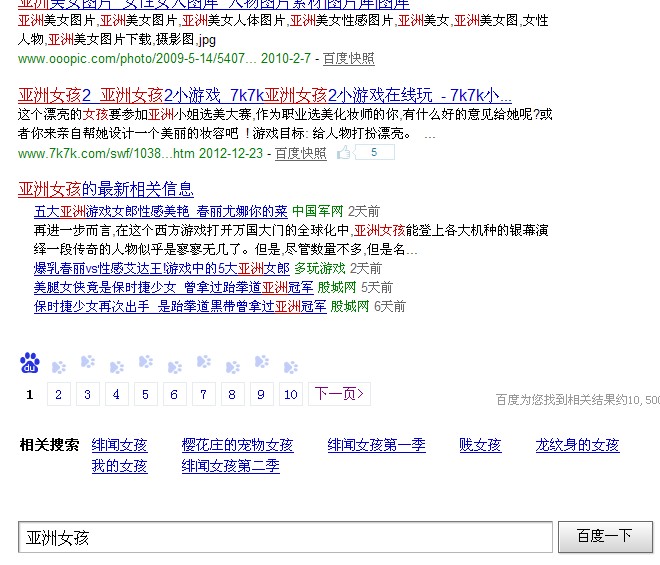Click the 相关搜索 label
Viewport: 660px width, 565px height.
(50, 445)
